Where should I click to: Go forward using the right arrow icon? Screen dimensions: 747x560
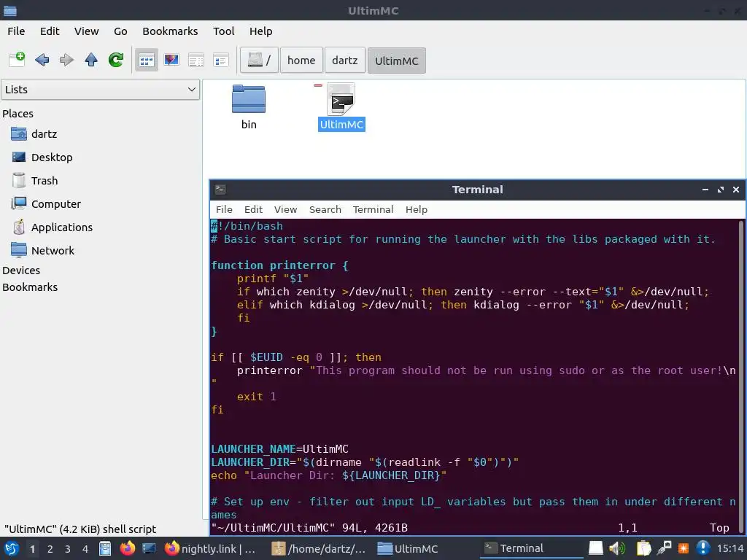(x=66, y=60)
